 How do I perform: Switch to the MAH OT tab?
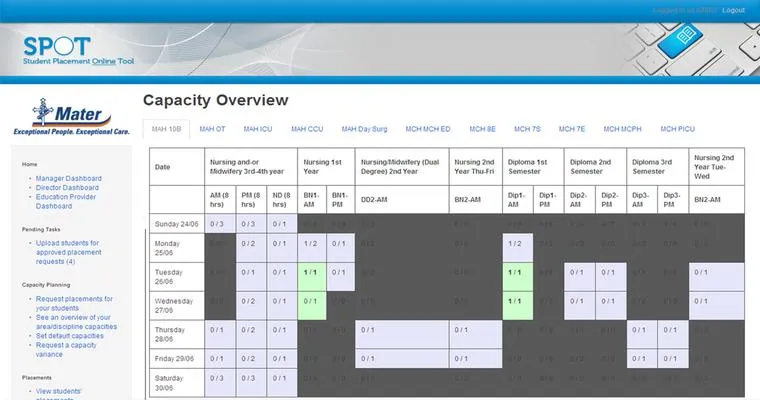point(212,129)
